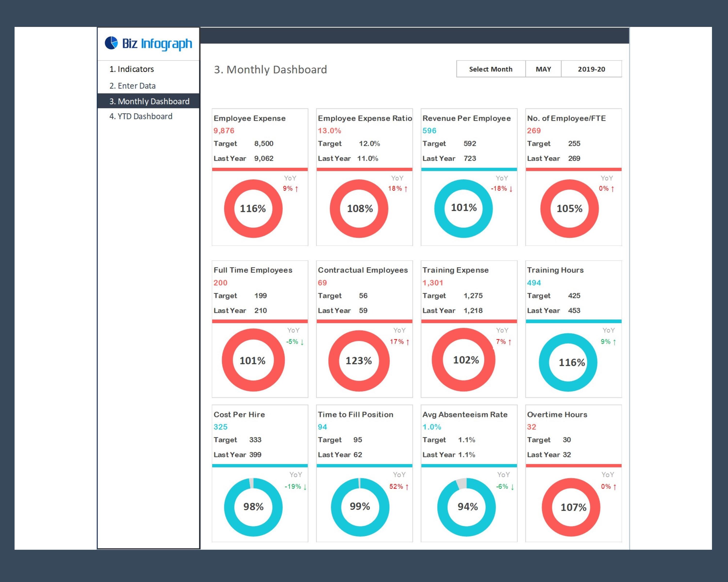The image size is (728, 582).
Task: Click the Cost Per Hire value 325
Action: click(x=221, y=427)
